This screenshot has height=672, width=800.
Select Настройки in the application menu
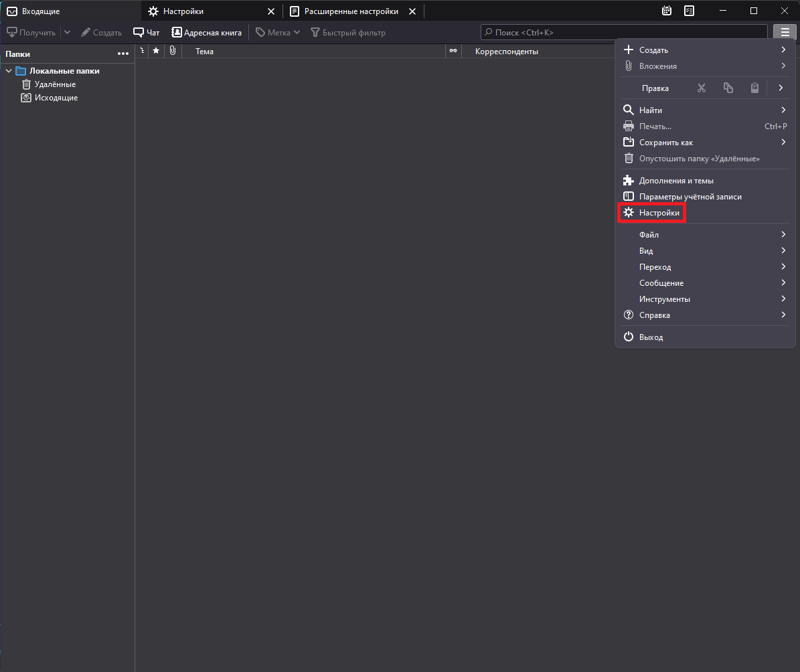[659, 213]
